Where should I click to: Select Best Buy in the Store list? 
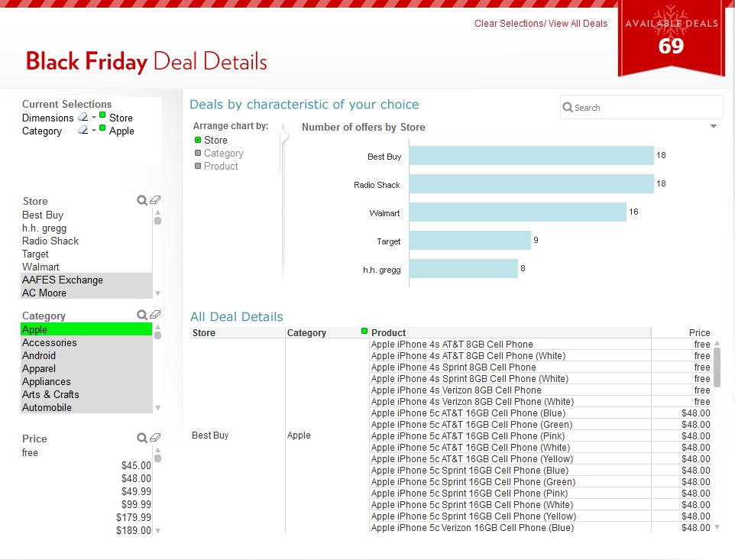point(87,215)
